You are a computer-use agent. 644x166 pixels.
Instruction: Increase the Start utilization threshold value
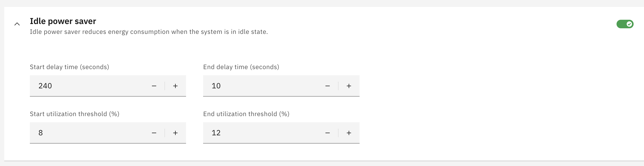click(175, 133)
